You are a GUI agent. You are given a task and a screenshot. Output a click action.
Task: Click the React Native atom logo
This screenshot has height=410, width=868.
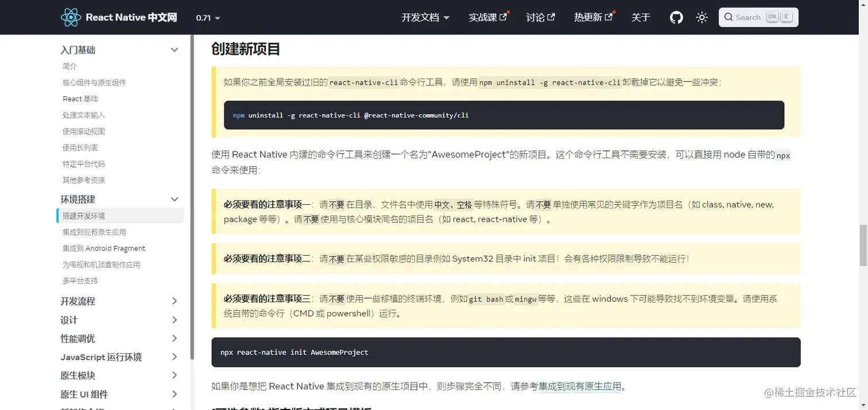coord(71,17)
